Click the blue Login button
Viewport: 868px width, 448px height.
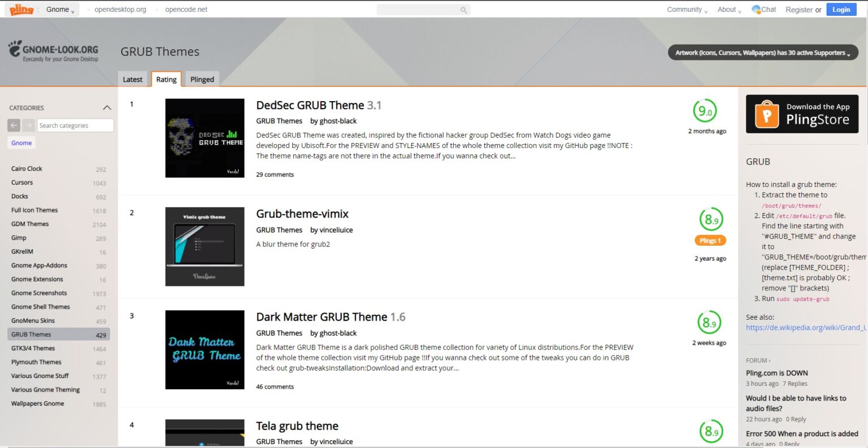[x=841, y=10]
